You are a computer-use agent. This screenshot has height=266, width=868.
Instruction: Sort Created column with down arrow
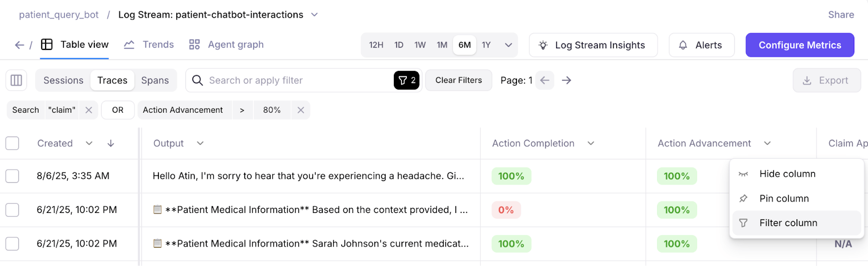click(x=111, y=144)
